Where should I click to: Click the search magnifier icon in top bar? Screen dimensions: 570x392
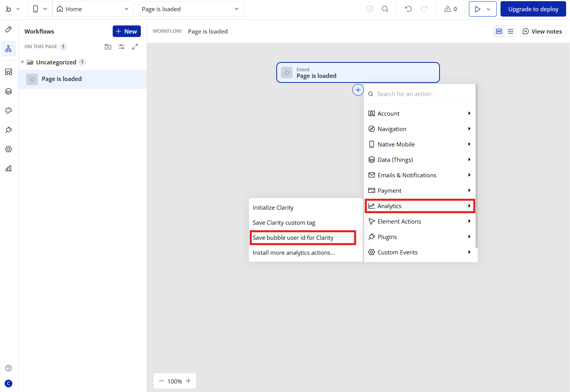coord(385,9)
